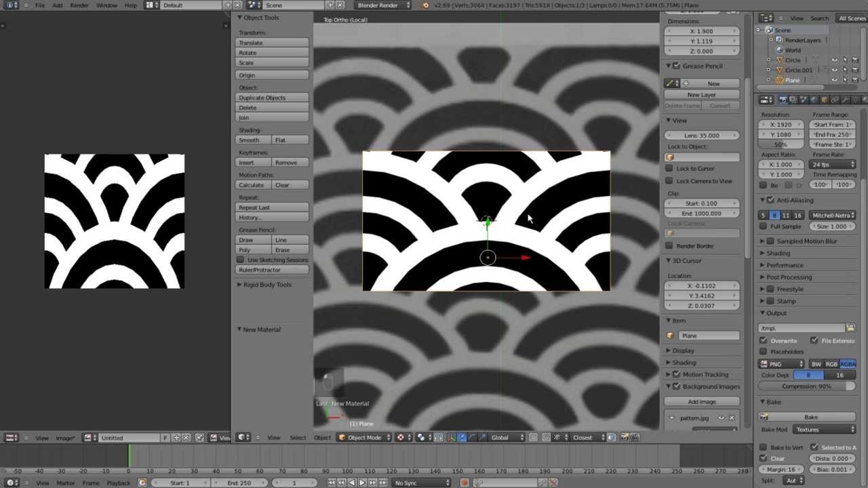The height and width of the screenshot is (488, 868).
Task: Open the PNG output format dropdown
Action: click(781, 363)
